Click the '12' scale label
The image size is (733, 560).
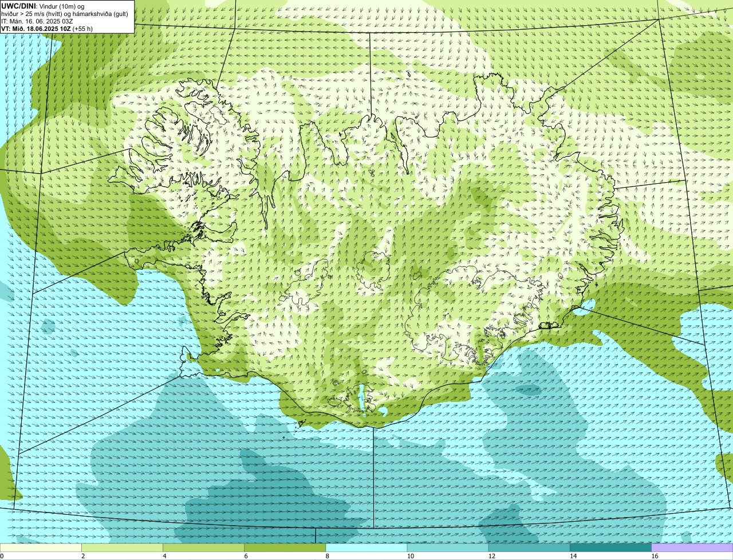click(492, 556)
